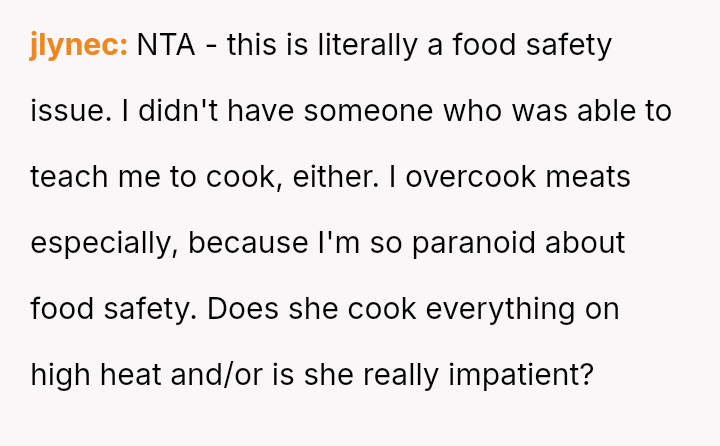Click the word "meats" in the comment
Viewport: 720px width, 446px height.
599,177
